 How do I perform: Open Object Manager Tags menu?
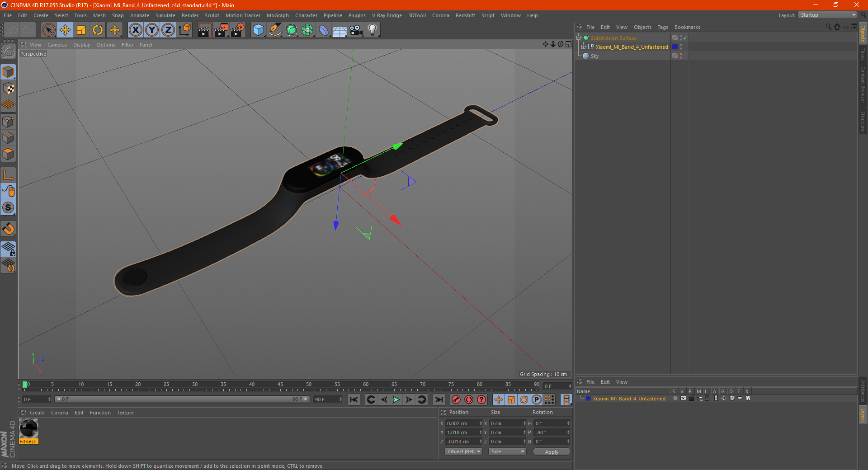pos(663,27)
